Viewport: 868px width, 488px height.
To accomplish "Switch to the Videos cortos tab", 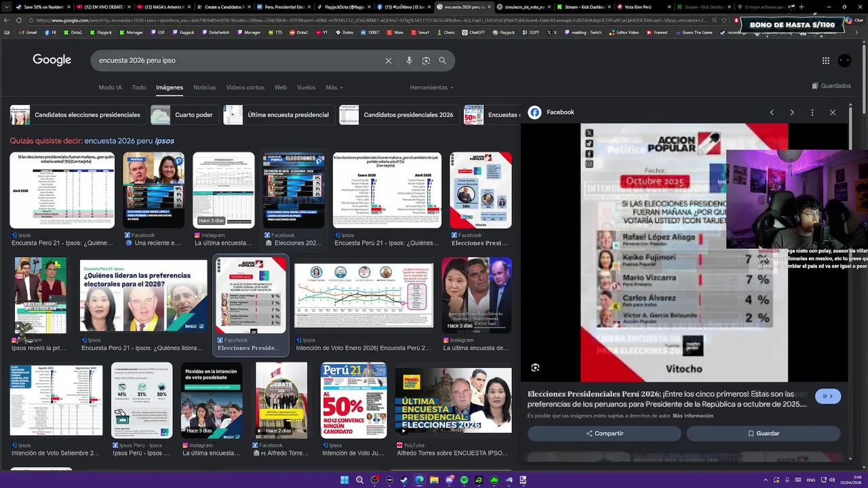I will point(245,87).
